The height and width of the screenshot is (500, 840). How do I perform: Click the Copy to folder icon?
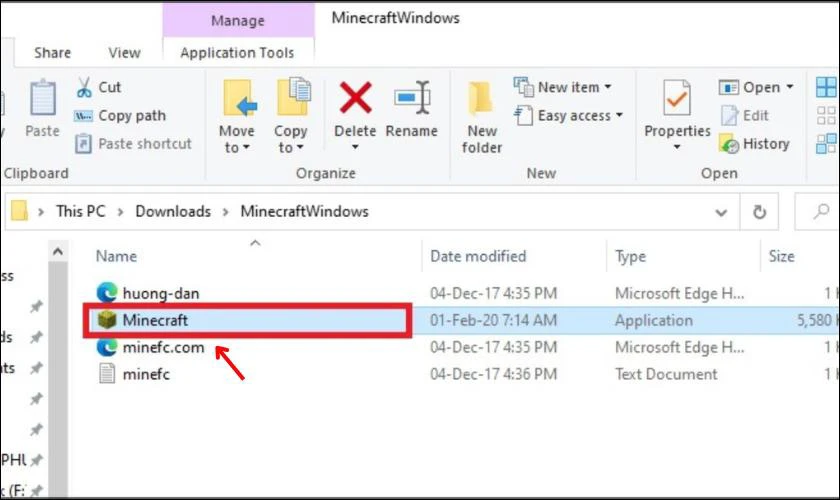tap(294, 97)
